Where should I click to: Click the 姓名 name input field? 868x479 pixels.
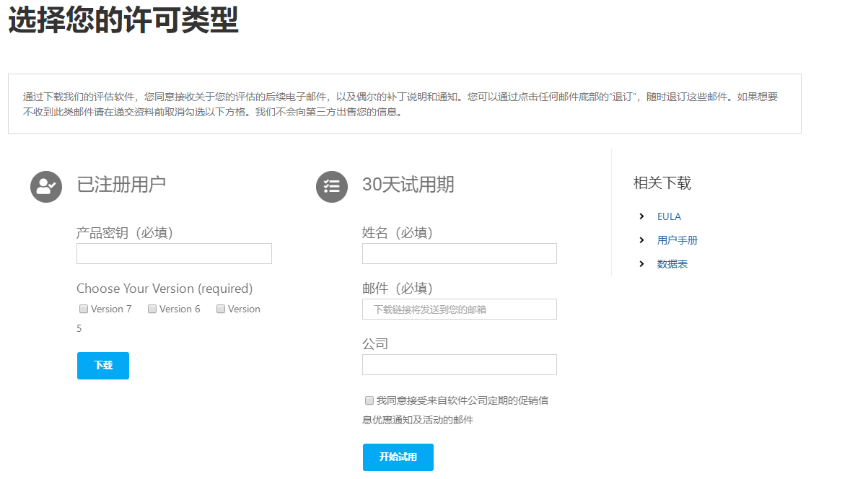coord(459,253)
